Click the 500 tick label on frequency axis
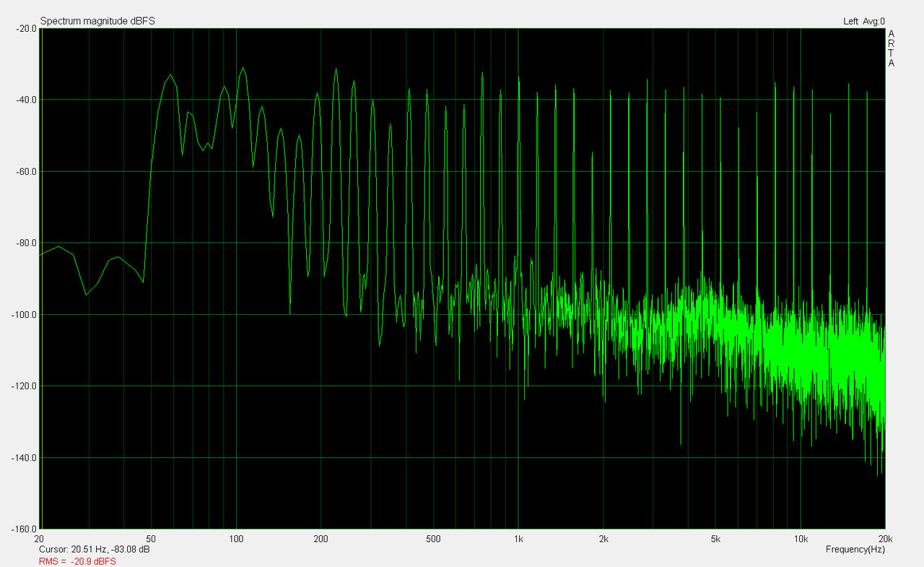The image size is (924, 567). (433, 539)
